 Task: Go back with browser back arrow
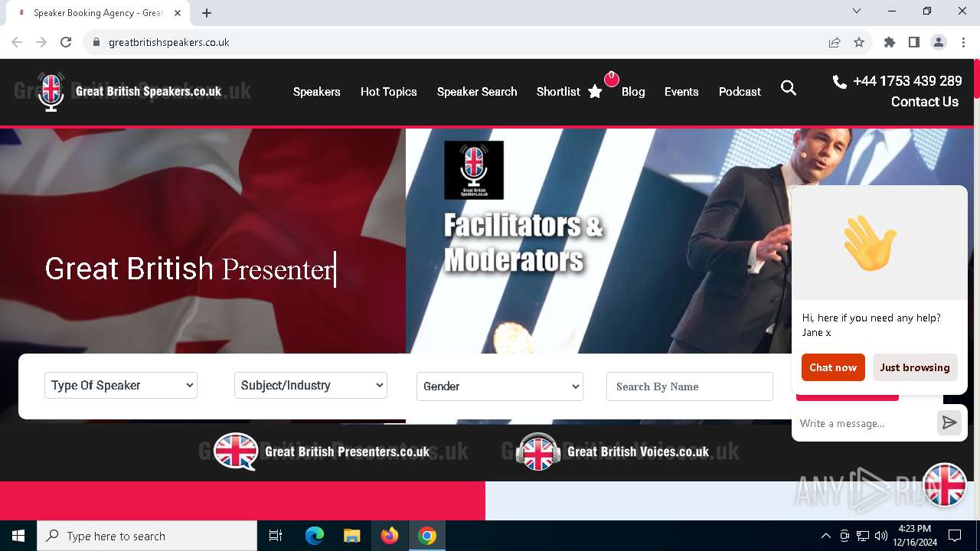tap(17, 42)
